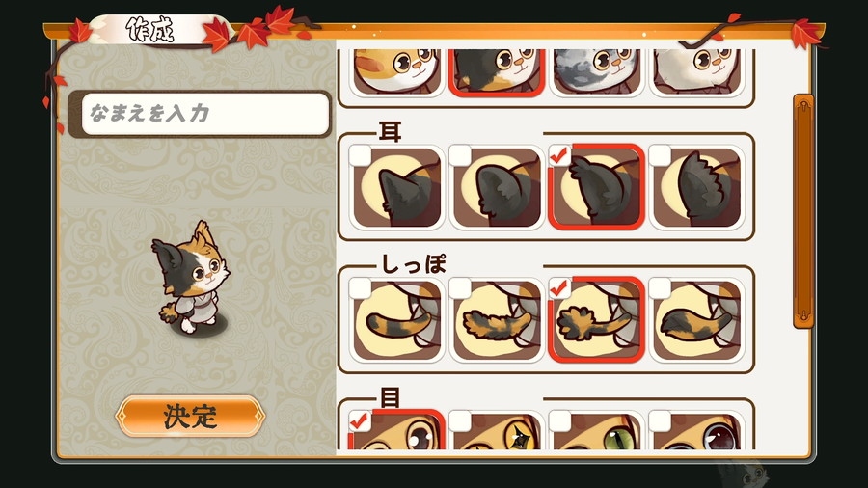Pick the fourth curled tail option
868x488 pixels.
tap(696, 320)
